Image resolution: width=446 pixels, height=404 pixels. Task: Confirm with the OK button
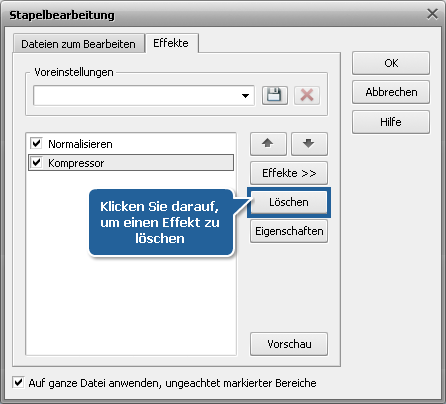coord(391,63)
